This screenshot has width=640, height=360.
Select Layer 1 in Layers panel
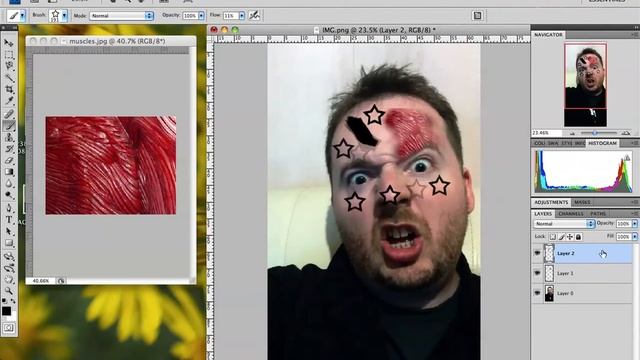[x=582, y=273]
